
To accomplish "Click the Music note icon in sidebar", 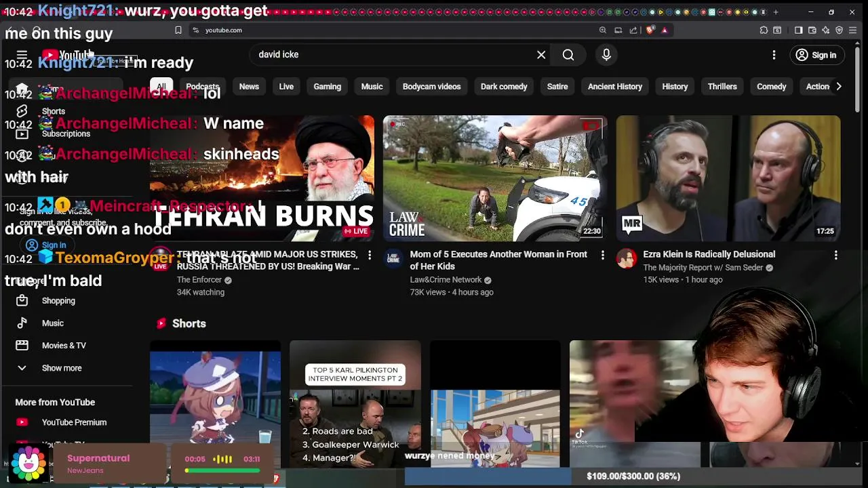I will click(x=22, y=323).
